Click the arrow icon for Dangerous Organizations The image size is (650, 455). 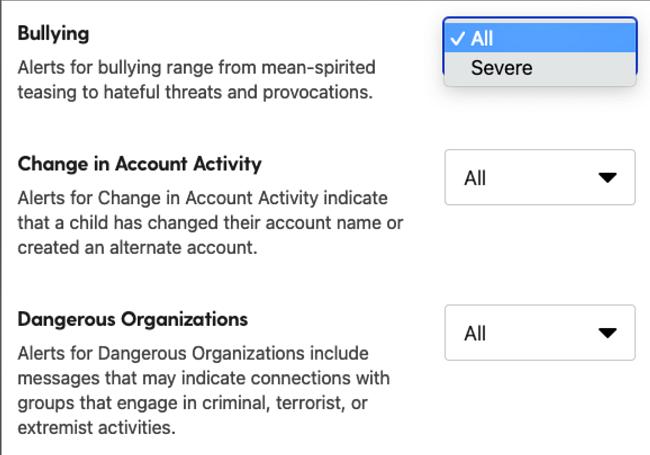pos(606,333)
